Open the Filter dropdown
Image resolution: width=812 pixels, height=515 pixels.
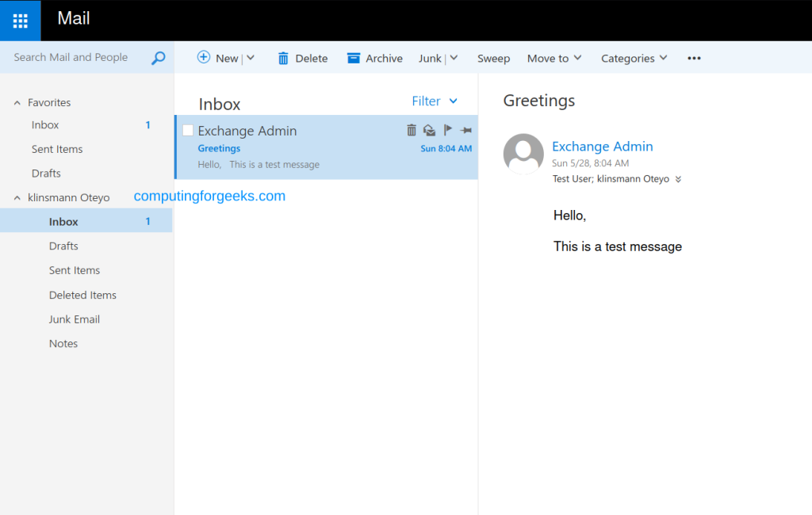tap(434, 101)
